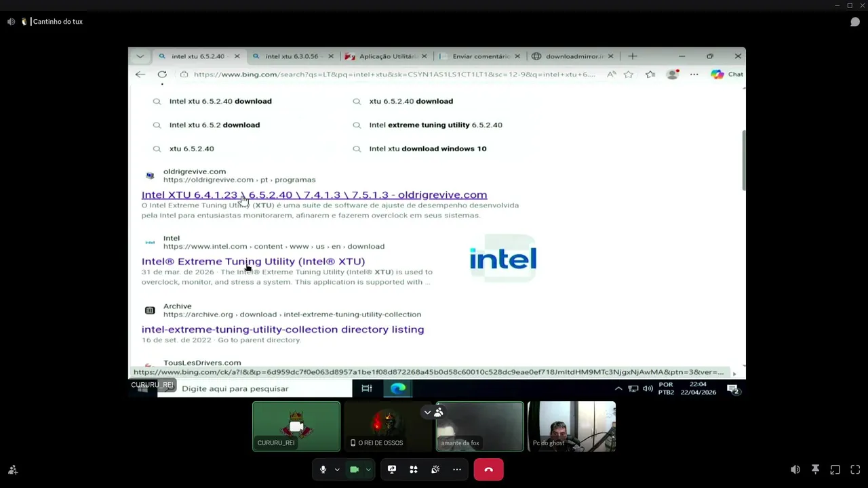Open the Aplicação Utilitária browser tab

(x=385, y=56)
